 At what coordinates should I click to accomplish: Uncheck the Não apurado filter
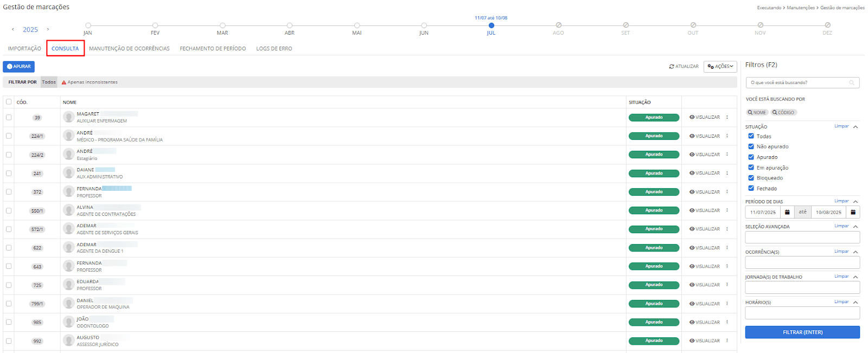(x=751, y=146)
